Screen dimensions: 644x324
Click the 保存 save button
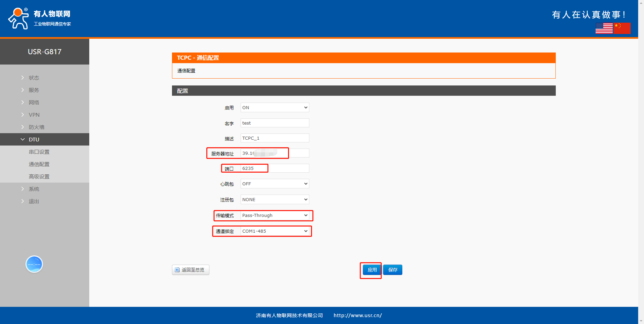pos(393,270)
